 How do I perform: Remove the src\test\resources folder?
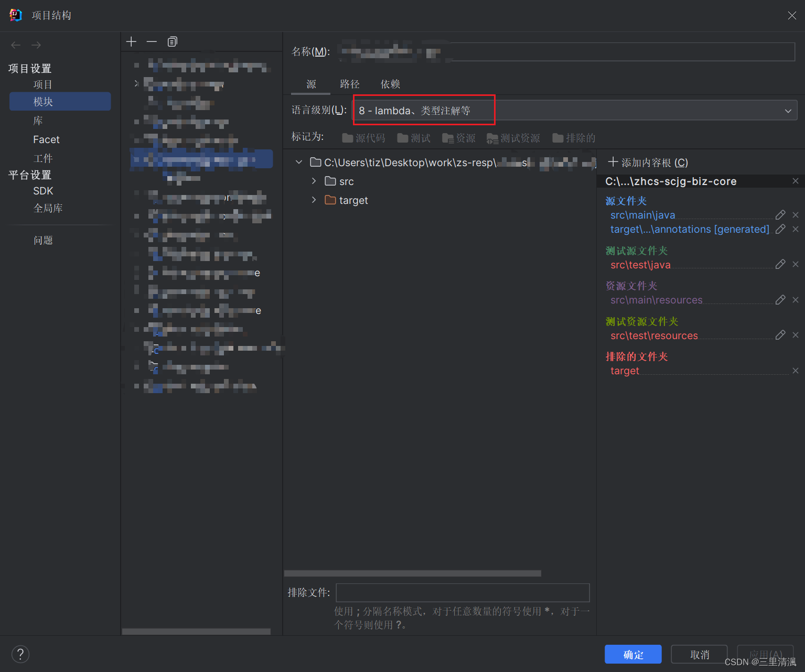point(796,335)
